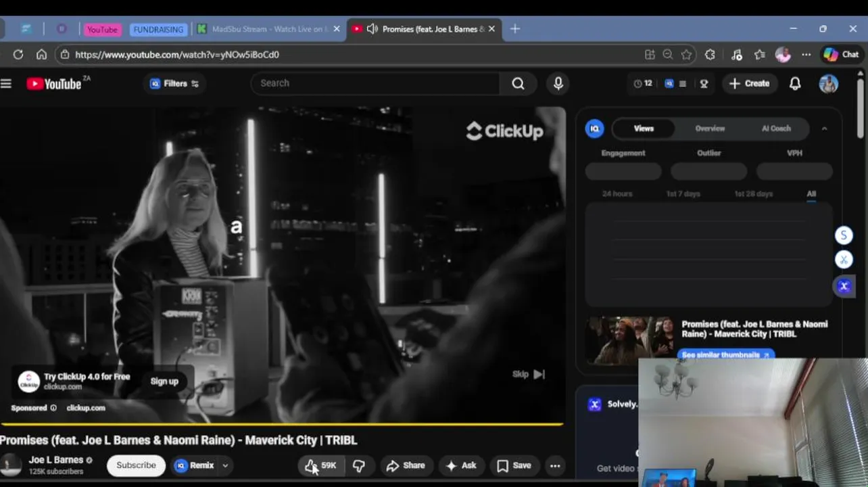Open the YouTube account avatar menu
Image resolution: width=868 pixels, height=487 pixels.
(x=828, y=83)
